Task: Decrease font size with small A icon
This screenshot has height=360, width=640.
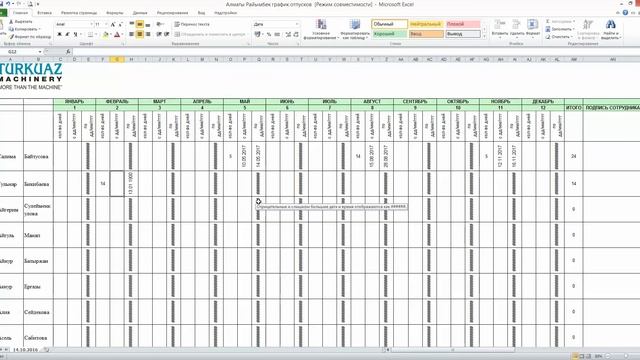Action: [x=121, y=24]
